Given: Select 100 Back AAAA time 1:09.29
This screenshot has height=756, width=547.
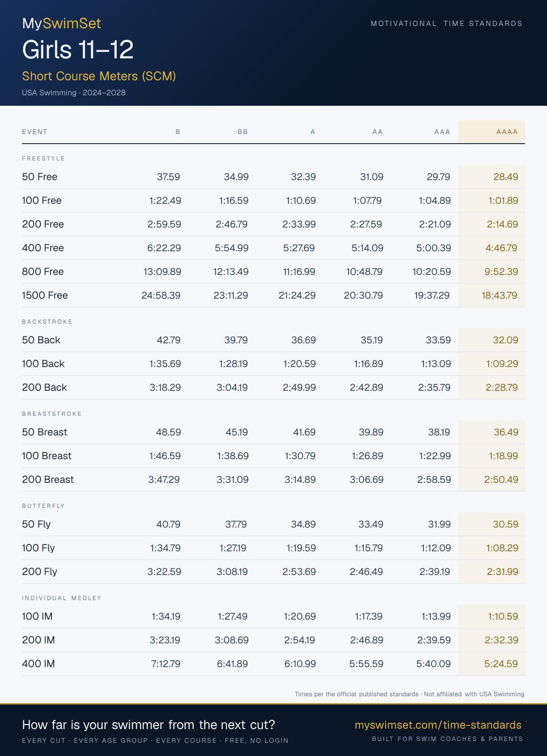Looking at the screenshot, I should 502,364.
